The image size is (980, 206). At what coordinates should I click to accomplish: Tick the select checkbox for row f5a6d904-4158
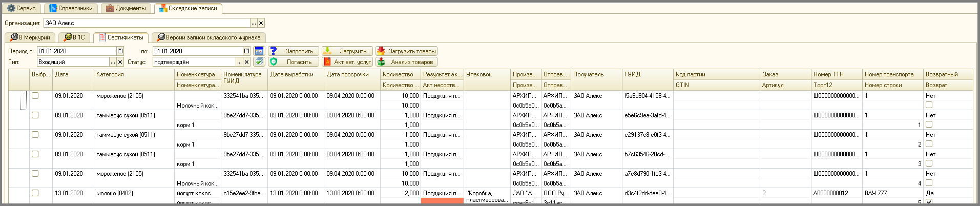pos(35,96)
